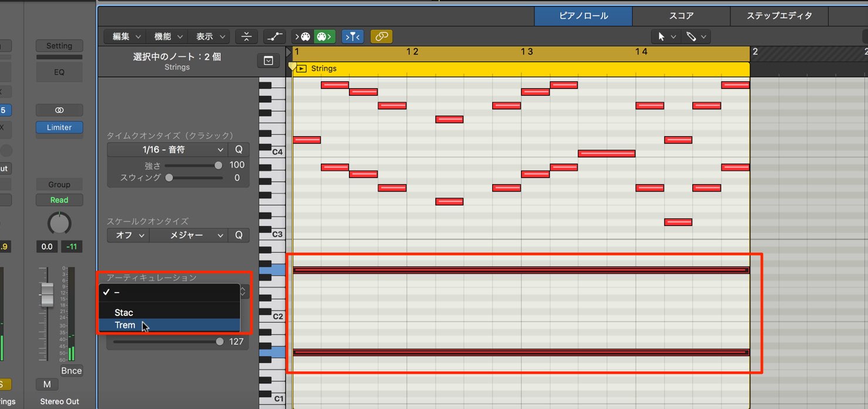Click the automation curve icon
868x409 pixels.
click(x=274, y=37)
